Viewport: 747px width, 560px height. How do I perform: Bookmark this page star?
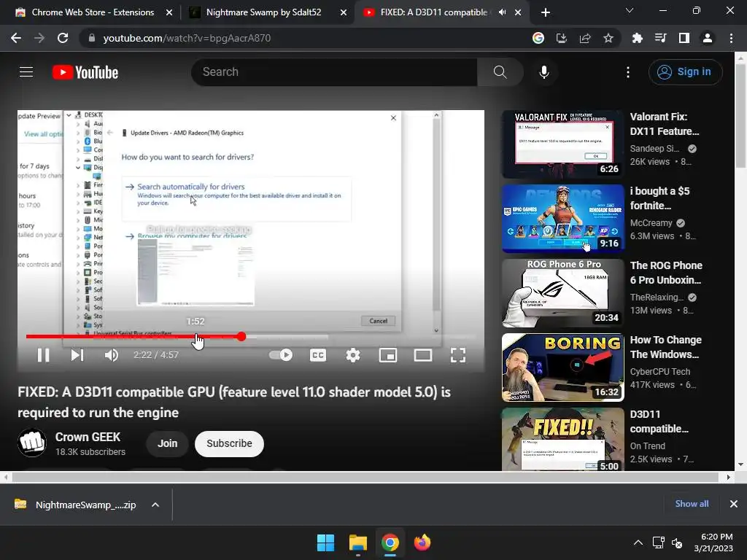tap(608, 38)
